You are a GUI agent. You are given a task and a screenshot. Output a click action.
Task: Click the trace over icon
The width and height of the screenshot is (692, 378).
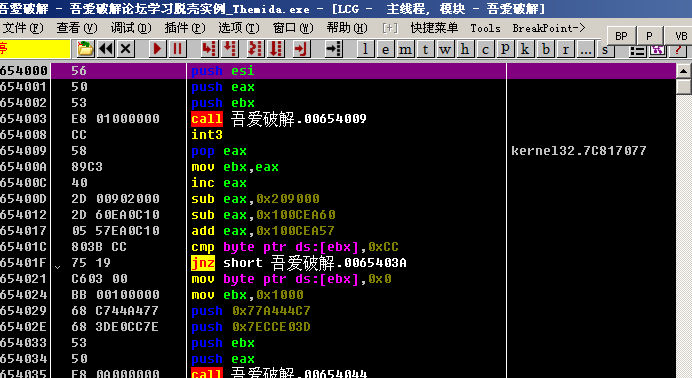point(276,49)
